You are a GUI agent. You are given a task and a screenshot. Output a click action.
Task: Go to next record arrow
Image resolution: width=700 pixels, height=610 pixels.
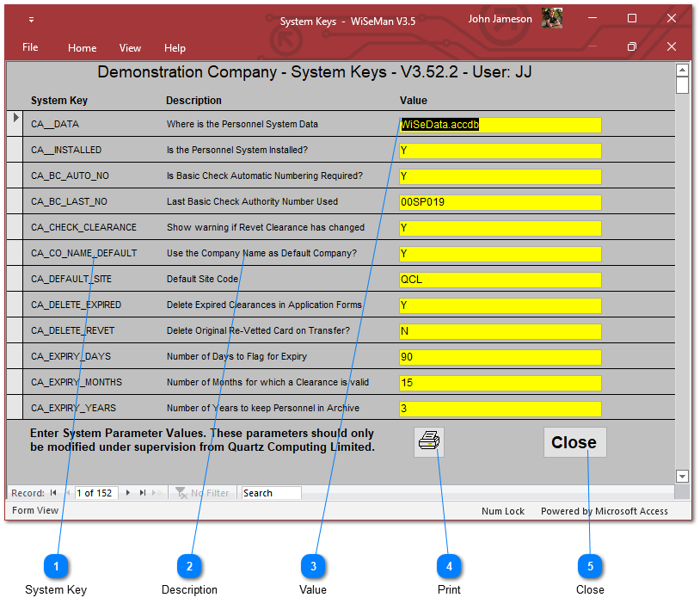click(x=128, y=493)
